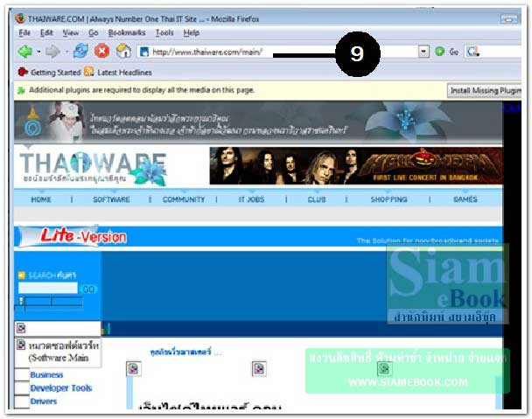Click the top tribute banner image
This screenshot has height=419, width=532.
(x=258, y=122)
